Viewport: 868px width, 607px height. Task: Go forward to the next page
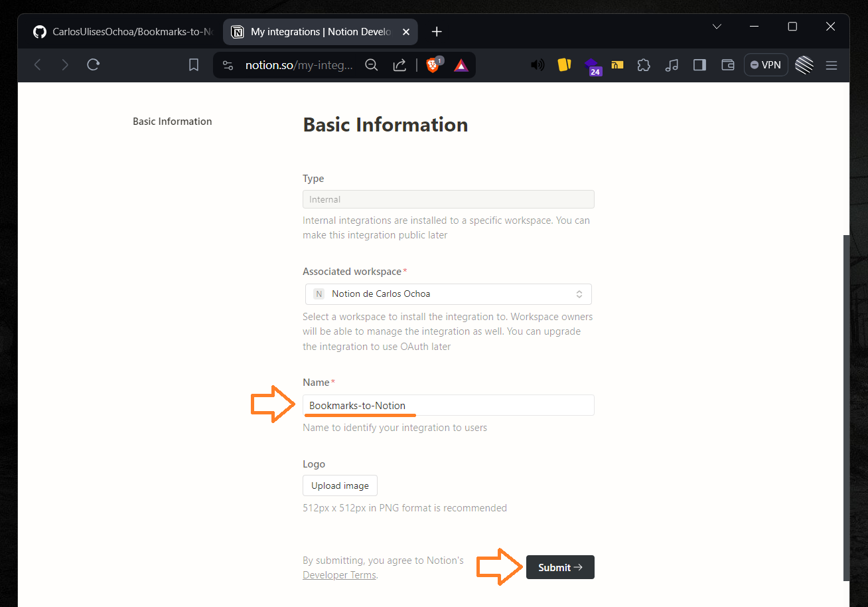64,65
